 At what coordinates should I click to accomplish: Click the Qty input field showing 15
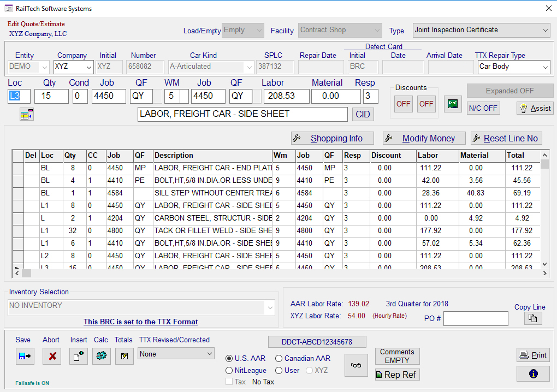[x=51, y=96]
